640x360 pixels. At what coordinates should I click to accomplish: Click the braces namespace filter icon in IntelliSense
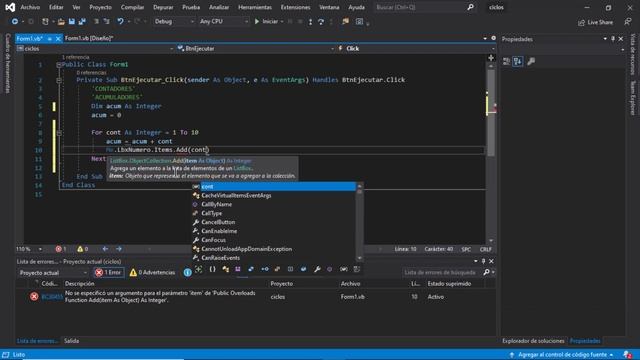pyautogui.click(x=212, y=269)
